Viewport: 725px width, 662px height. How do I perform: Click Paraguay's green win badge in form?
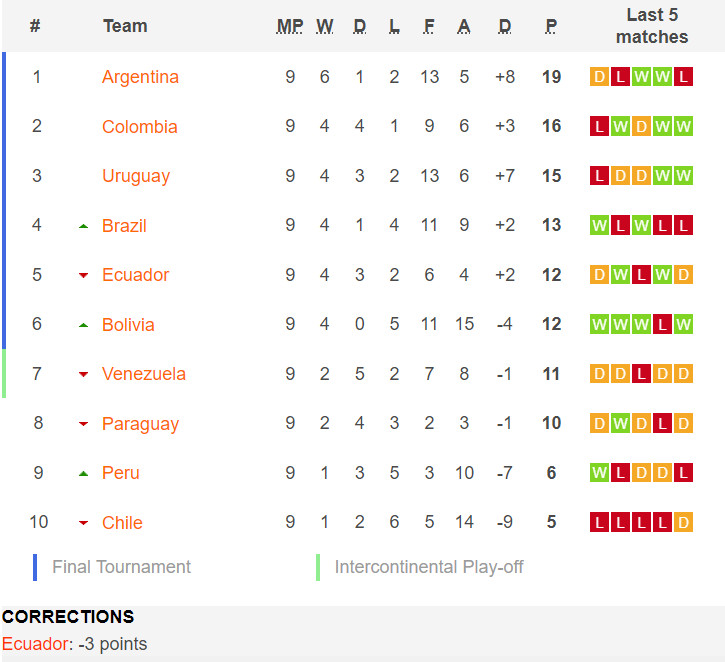[620, 423]
